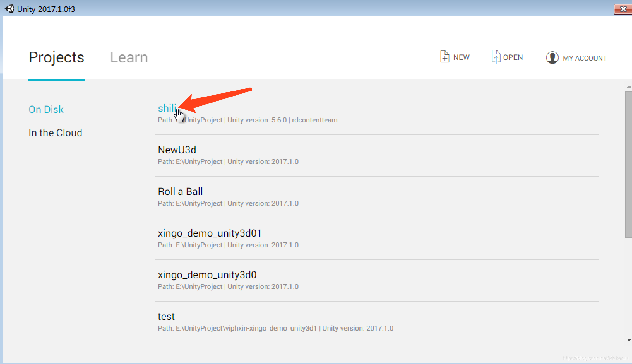The height and width of the screenshot is (364, 632).
Task: Switch to the Learn tab
Action: point(129,57)
